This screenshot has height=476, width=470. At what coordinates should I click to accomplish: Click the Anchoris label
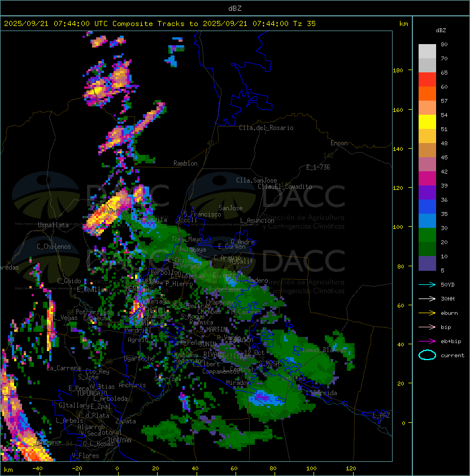[132, 385]
